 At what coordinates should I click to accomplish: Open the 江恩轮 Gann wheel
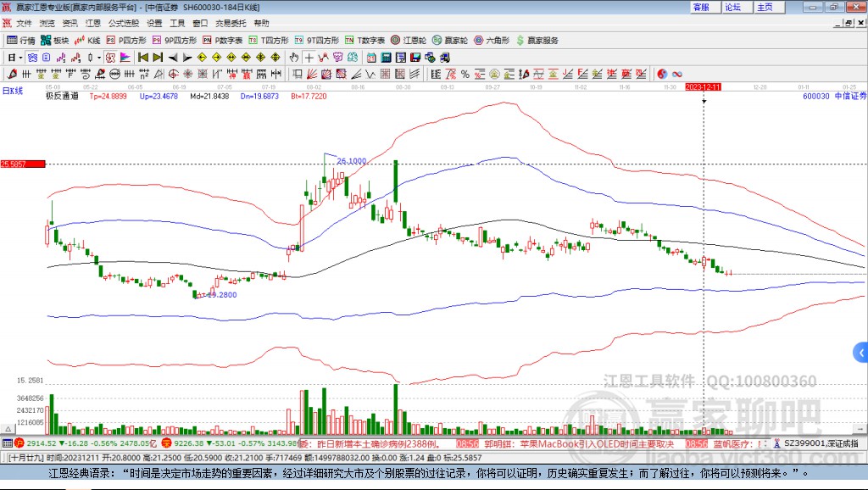pyautogui.click(x=409, y=41)
